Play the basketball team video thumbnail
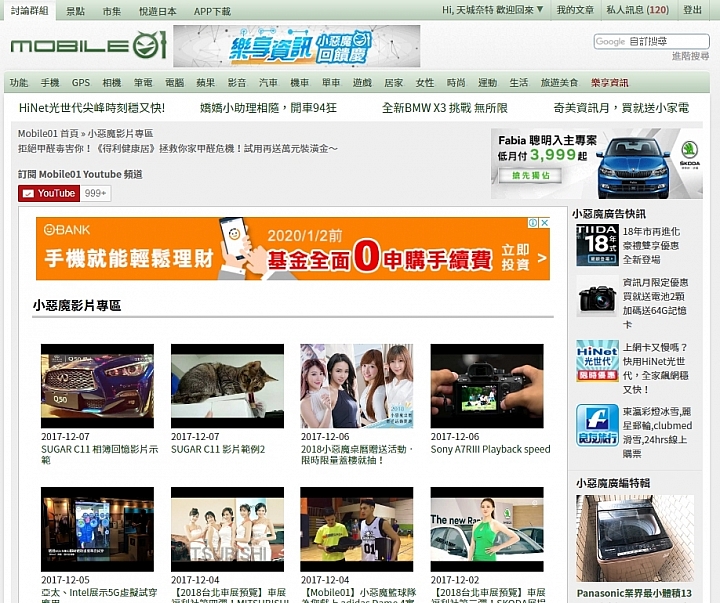Screen dimensions: 720x603 pos(357,529)
